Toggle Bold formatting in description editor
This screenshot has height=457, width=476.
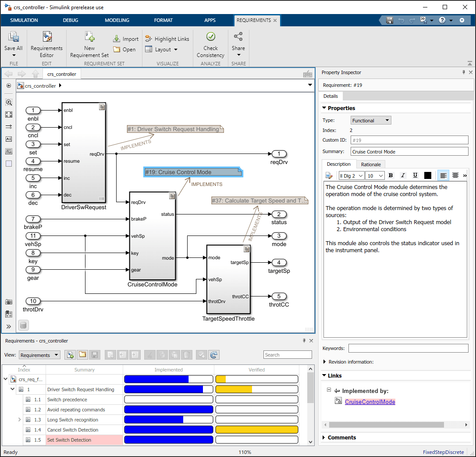(391, 175)
